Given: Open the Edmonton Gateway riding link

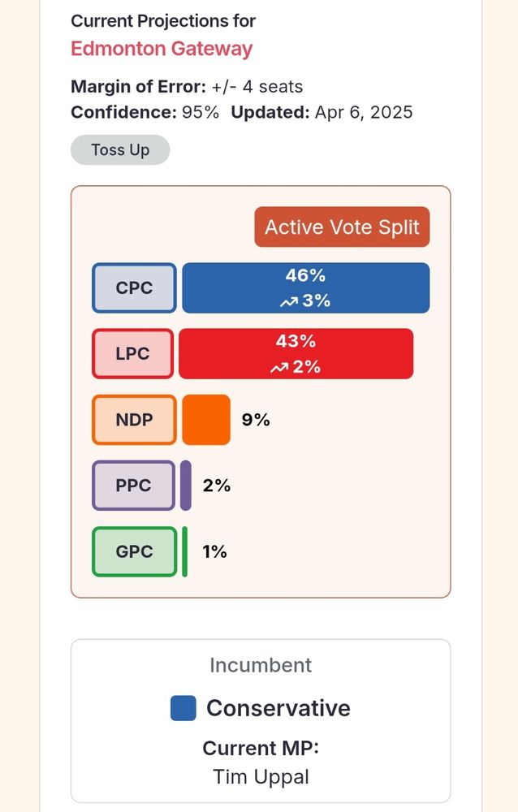Looking at the screenshot, I should click(x=162, y=49).
